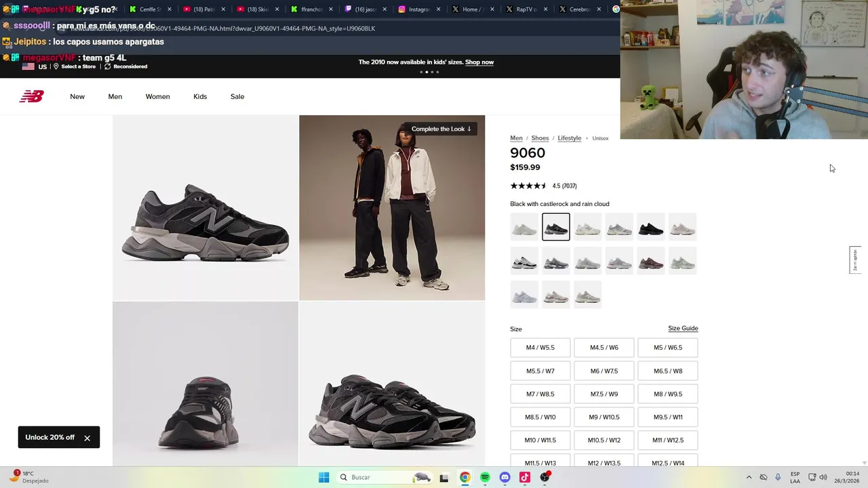Open OBS Studio from the taskbar
The height and width of the screenshot is (488, 868).
tap(545, 477)
